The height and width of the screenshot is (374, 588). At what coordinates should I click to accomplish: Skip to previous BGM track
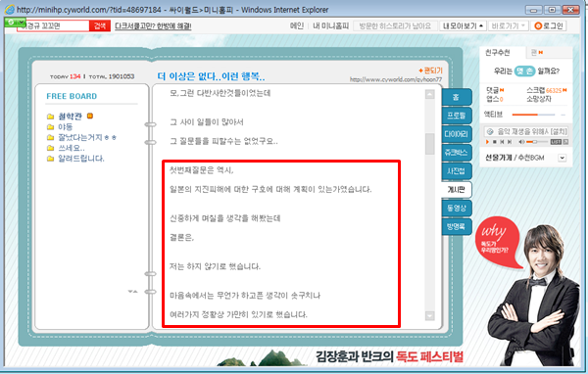[x=502, y=142]
